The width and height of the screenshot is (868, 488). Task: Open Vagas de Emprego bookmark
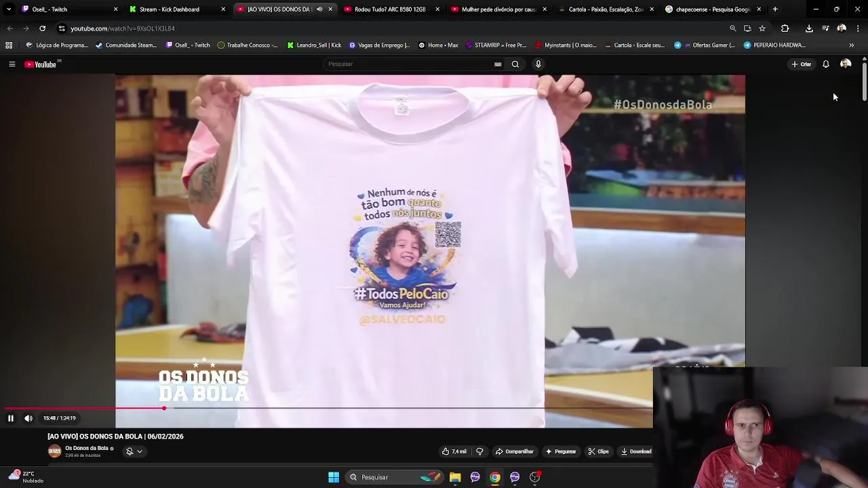(379, 45)
